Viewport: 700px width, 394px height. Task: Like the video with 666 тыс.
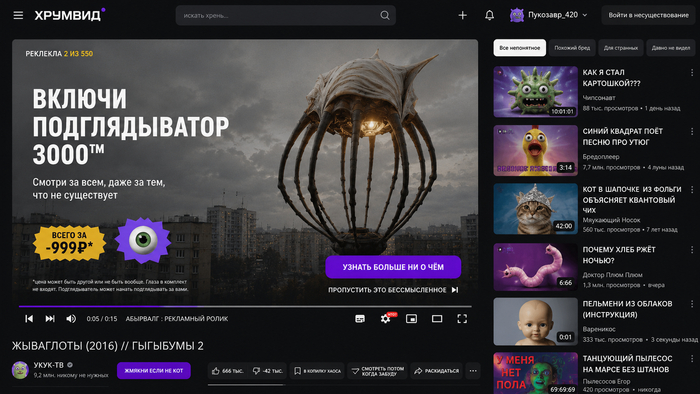point(227,371)
